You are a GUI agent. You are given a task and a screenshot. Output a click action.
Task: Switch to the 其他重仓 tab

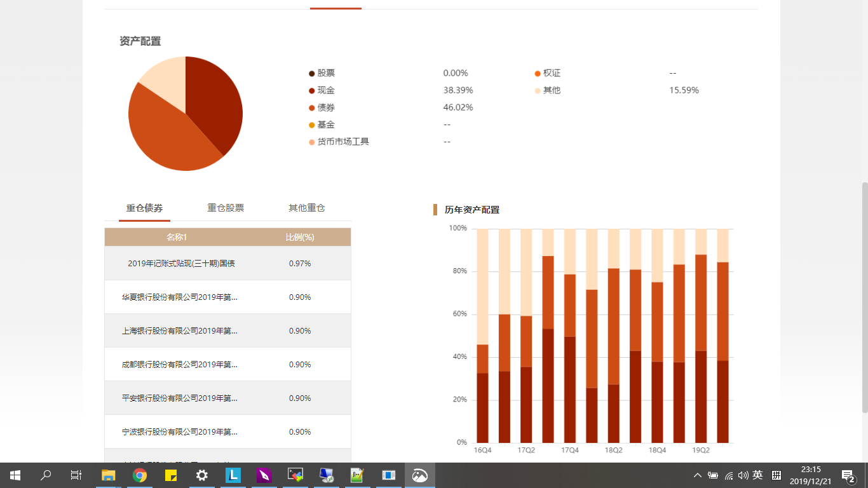pyautogui.click(x=307, y=208)
